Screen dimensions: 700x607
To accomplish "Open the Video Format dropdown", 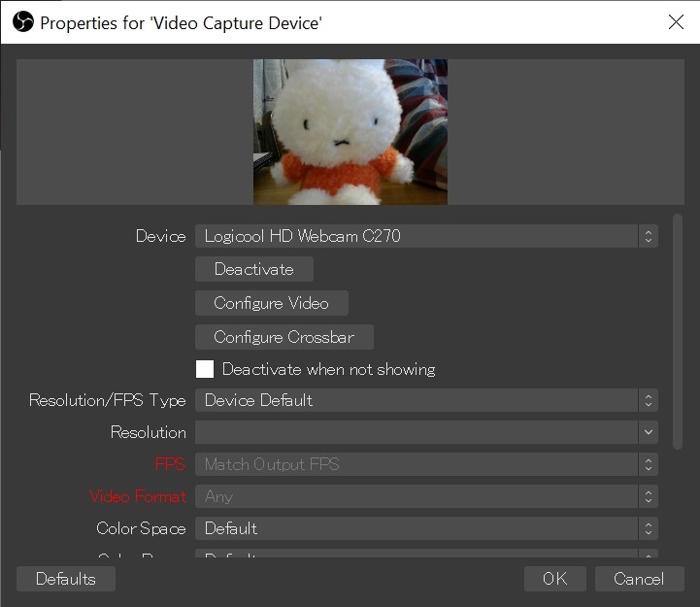I will pyautogui.click(x=426, y=496).
